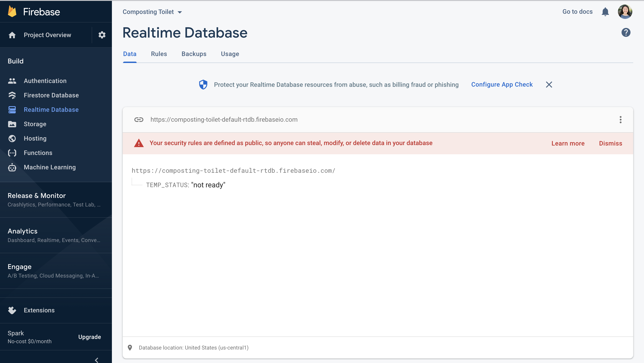Click the red security warning triangle icon
This screenshot has width=644, height=363.
click(x=139, y=143)
